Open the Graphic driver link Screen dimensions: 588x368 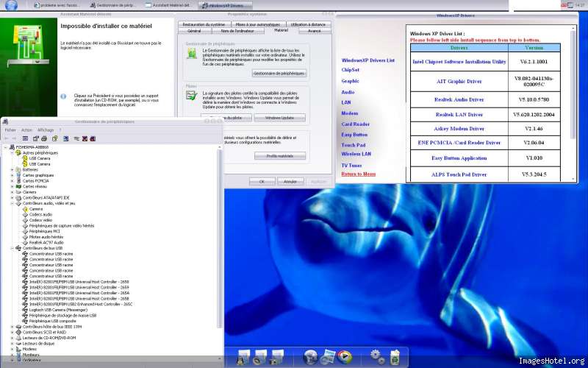pyautogui.click(x=351, y=81)
